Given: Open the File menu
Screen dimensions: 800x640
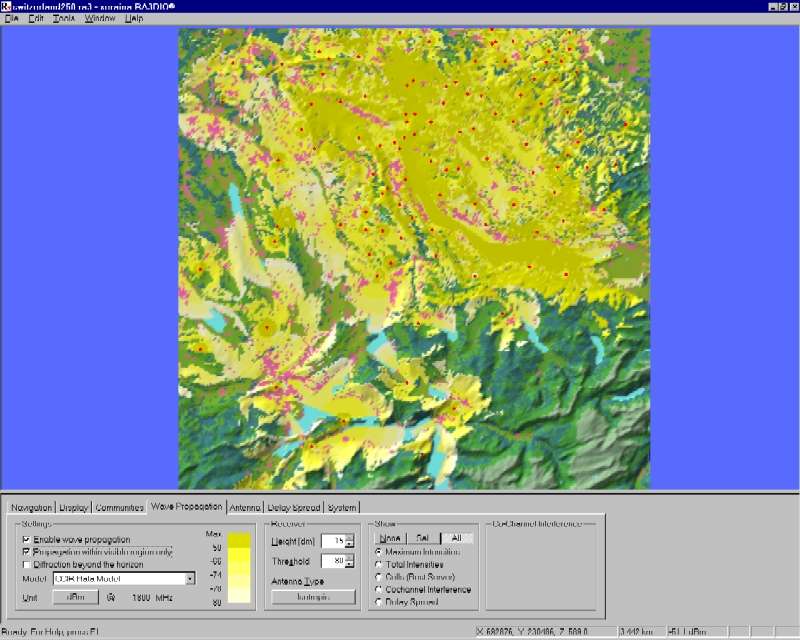Looking at the screenshot, I should [x=11, y=19].
